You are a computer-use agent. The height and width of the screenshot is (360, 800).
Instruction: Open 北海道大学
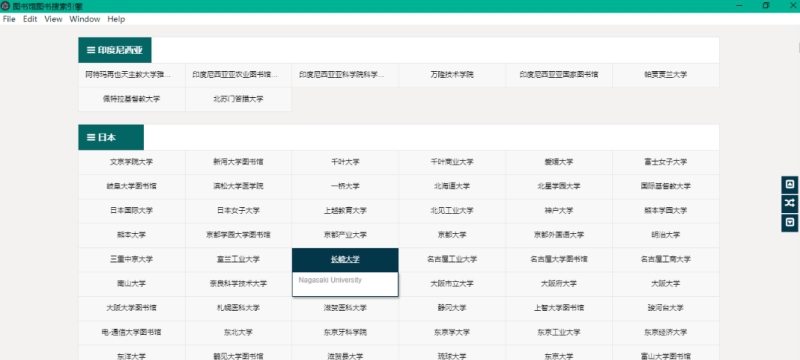[x=452, y=187]
